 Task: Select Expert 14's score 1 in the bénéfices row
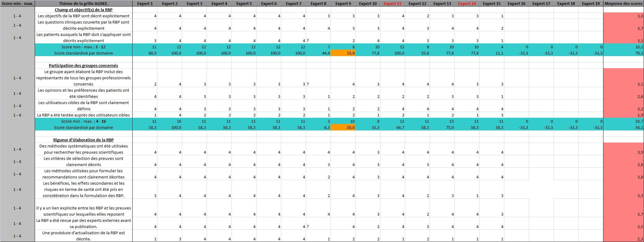467,189
